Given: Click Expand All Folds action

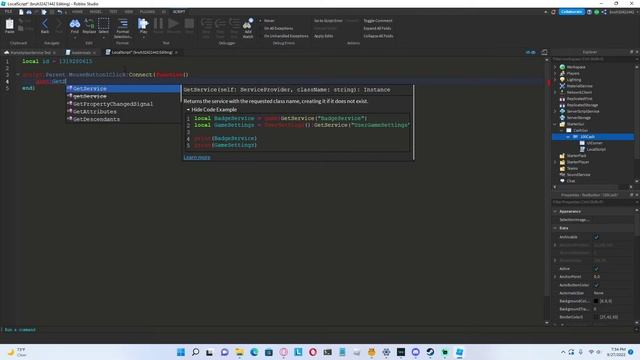Looking at the screenshot, I should (377, 28).
